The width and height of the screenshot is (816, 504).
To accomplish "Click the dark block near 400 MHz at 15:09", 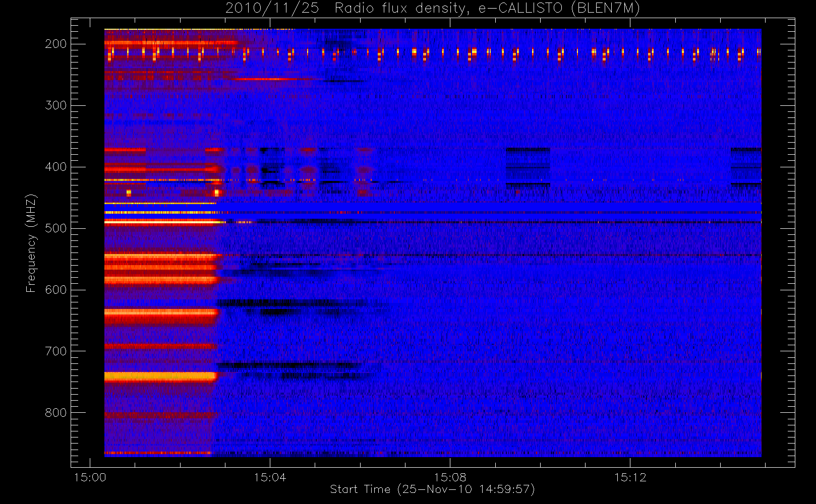I will 528,168.
